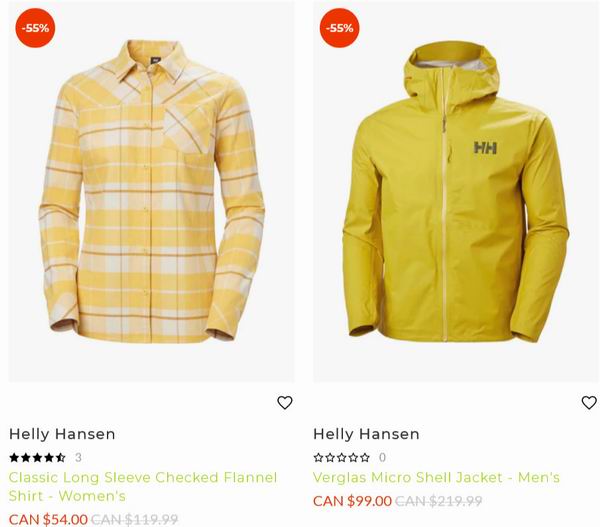Open the yellow hooded jacket image
Viewport: 600px width, 527px height.
coord(455,192)
